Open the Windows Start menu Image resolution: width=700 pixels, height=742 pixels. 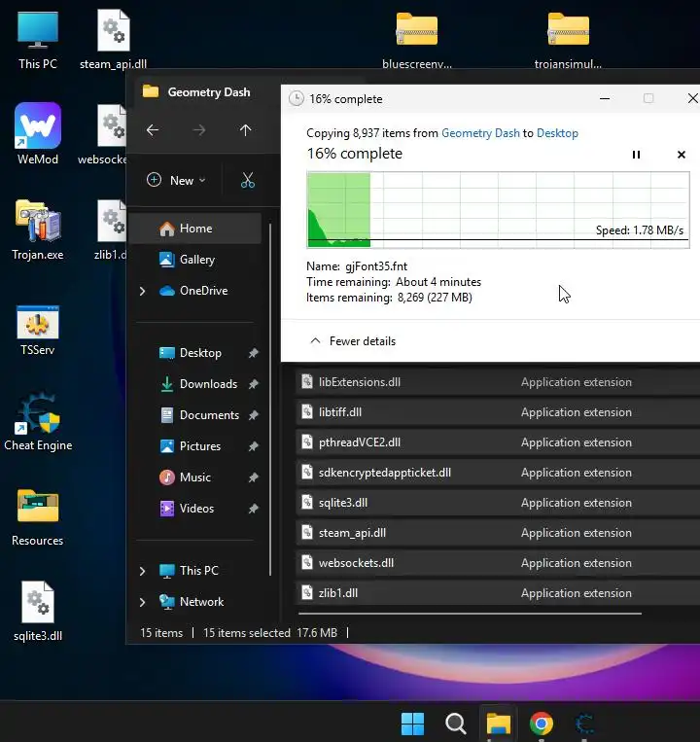pos(412,724)
